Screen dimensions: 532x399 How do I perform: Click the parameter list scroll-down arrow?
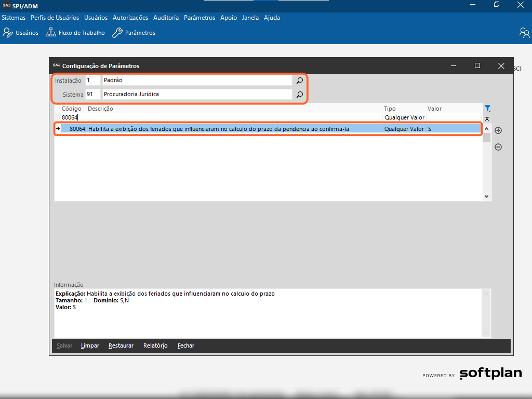click(x=487, y=196)
